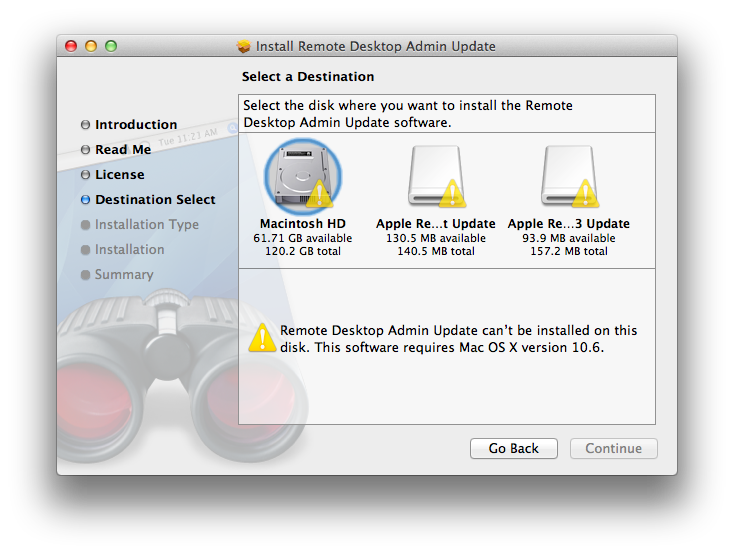Click the License step bullet
This screenshot has width=734, height=554.
coord(85,174)
